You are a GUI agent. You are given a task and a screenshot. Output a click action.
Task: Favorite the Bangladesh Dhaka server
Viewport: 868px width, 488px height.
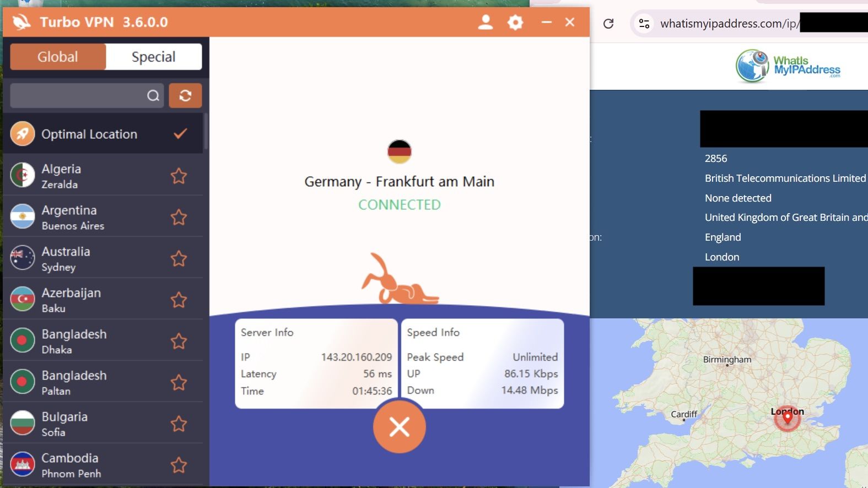coord(179,341)
